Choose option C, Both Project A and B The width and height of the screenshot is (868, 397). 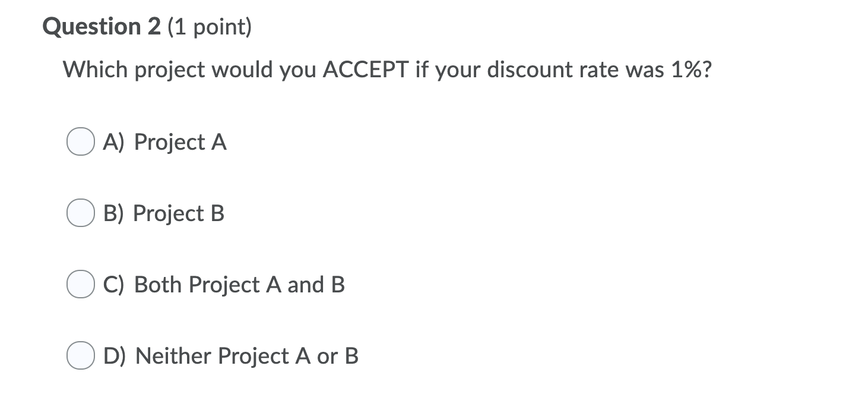[x=80, y=284]
